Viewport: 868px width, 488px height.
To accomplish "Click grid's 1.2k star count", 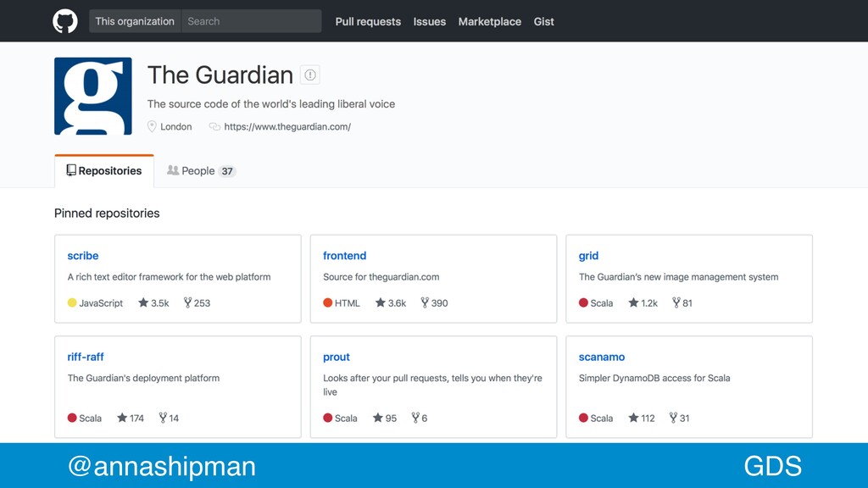I will pyautogui.click(x=649, y=303).
